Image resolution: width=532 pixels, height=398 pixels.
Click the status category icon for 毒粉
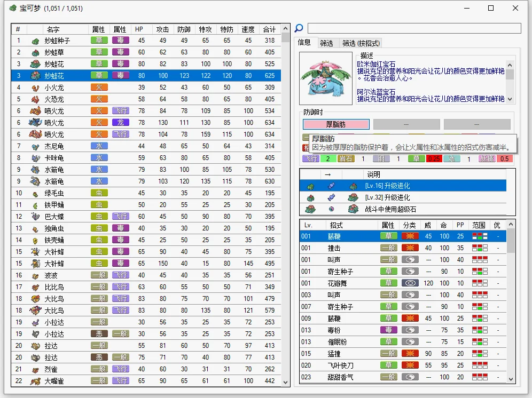(x=410, y=330)
